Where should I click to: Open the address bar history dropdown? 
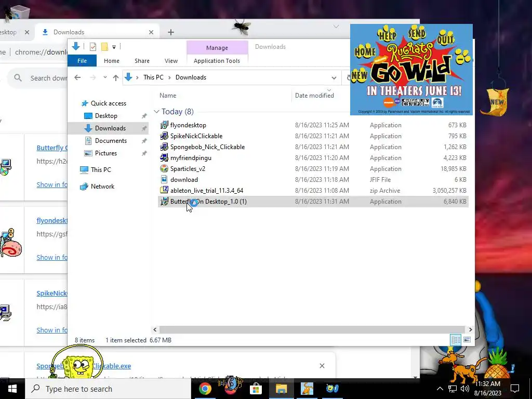click(x=334, y=78)
